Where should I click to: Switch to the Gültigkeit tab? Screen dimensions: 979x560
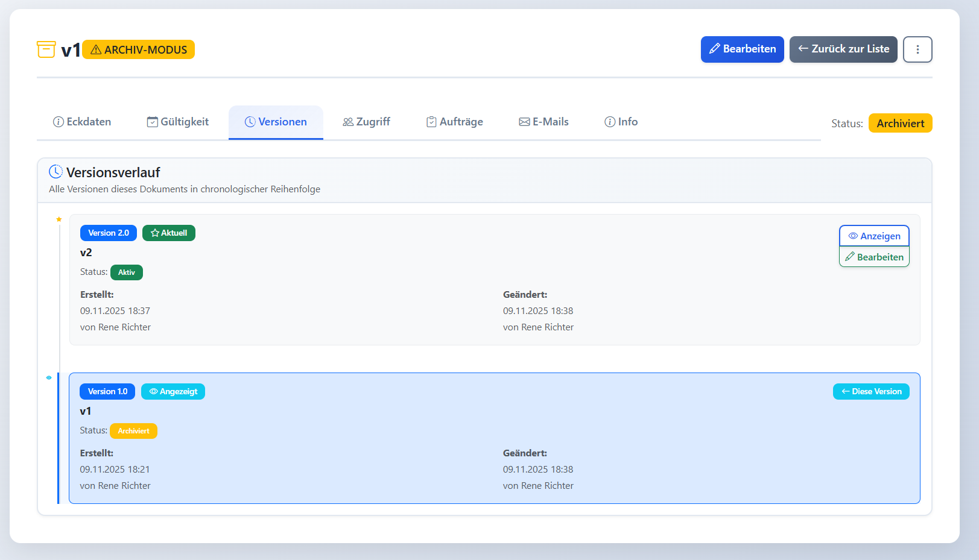[x=178, y=122]
